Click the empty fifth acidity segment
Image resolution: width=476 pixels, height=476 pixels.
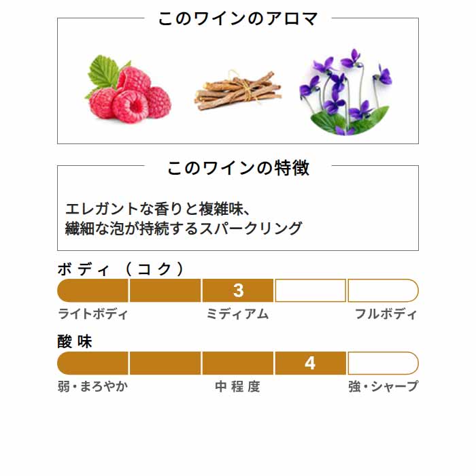pyautogui.click(x=384, y=363)
